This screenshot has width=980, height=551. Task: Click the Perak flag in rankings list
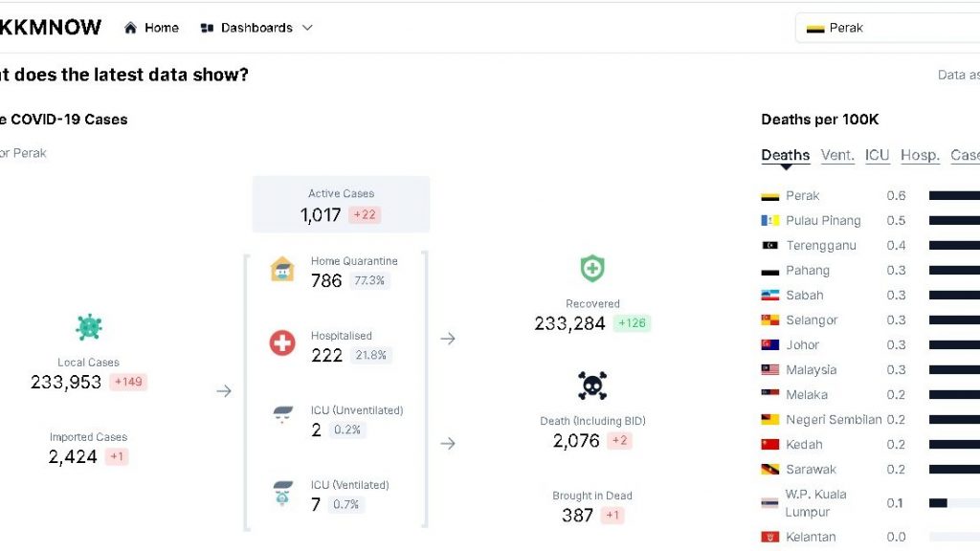(x=769, y=196)
